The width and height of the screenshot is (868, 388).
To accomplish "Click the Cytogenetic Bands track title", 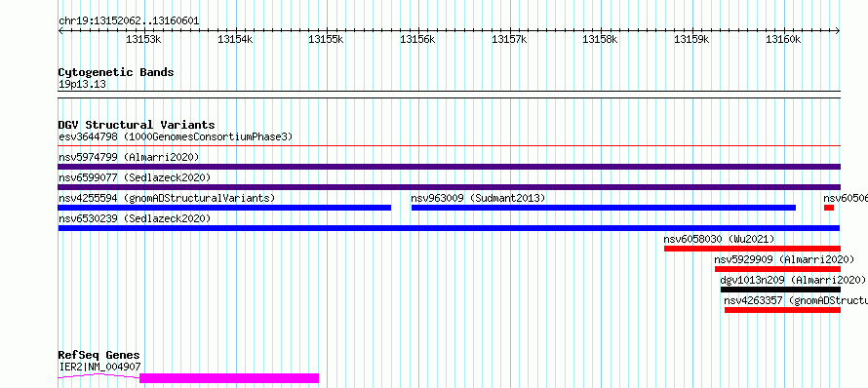I will coord(116,72).
